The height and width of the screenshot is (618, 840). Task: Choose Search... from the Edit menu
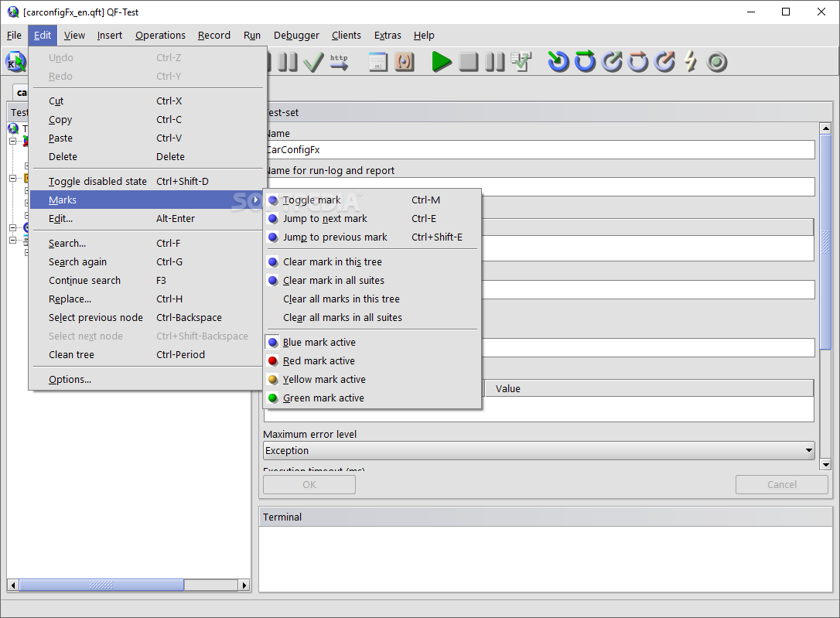(x=147, y=243)
